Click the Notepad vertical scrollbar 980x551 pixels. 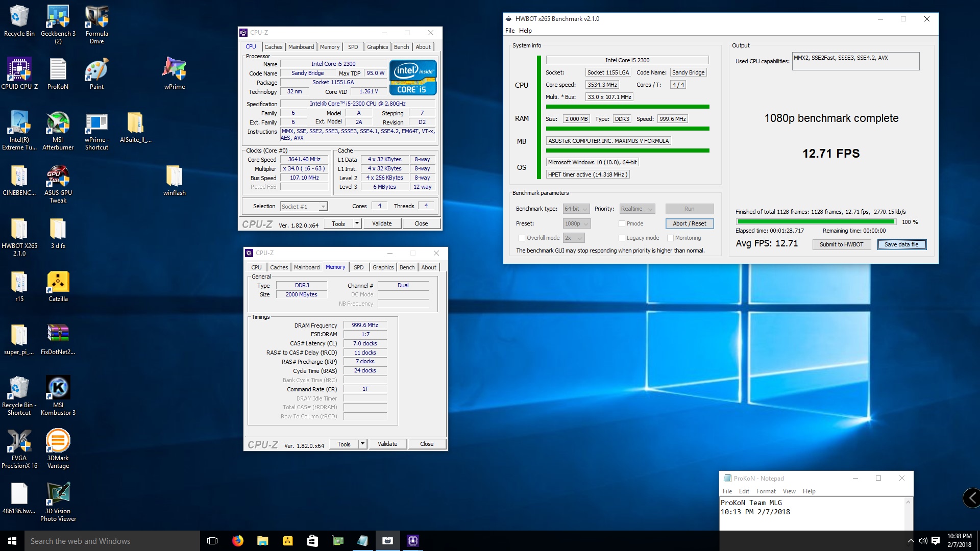pos(908,514)
